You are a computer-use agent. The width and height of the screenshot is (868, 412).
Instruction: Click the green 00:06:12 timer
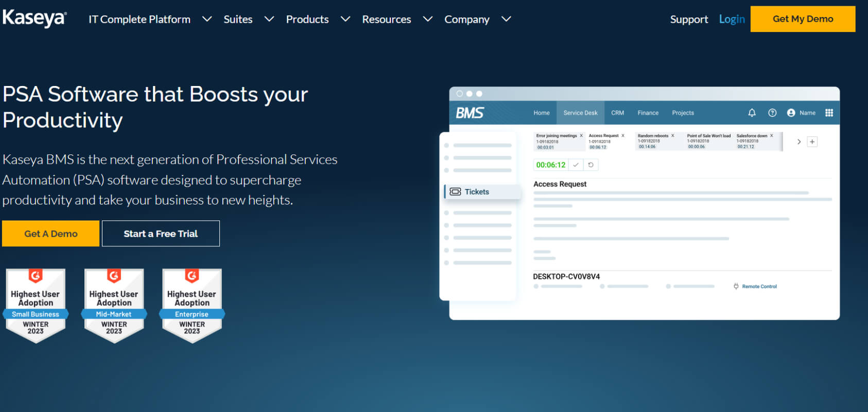551,165
